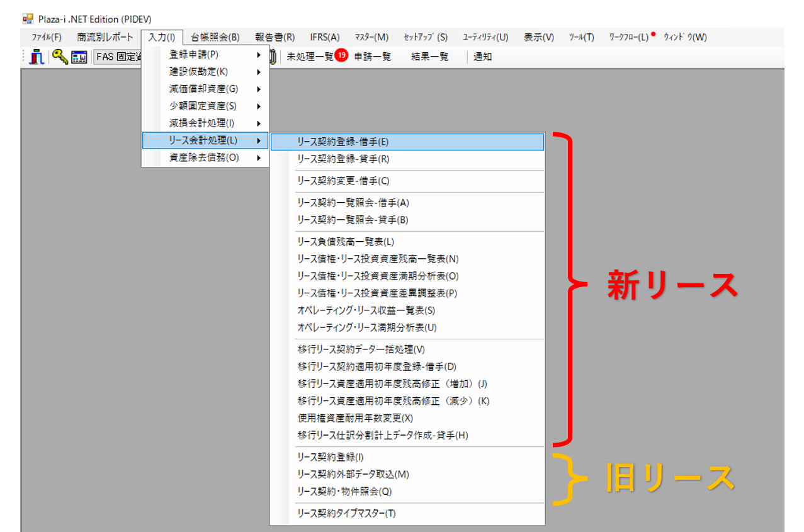Viewport: 804px width, 532px height.
Task: Select 使用権資産耐用年数変更(X)
Action: click(x=407, y=418)
